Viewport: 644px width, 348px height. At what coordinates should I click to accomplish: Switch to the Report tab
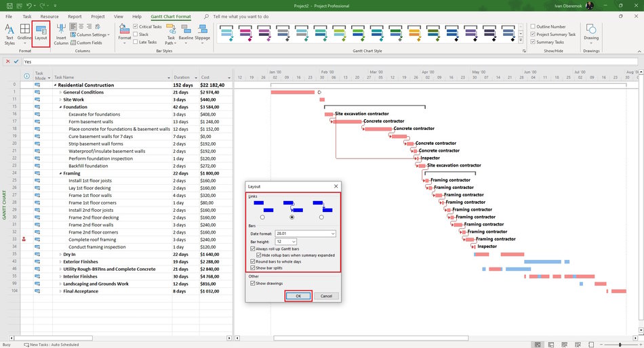75,16
